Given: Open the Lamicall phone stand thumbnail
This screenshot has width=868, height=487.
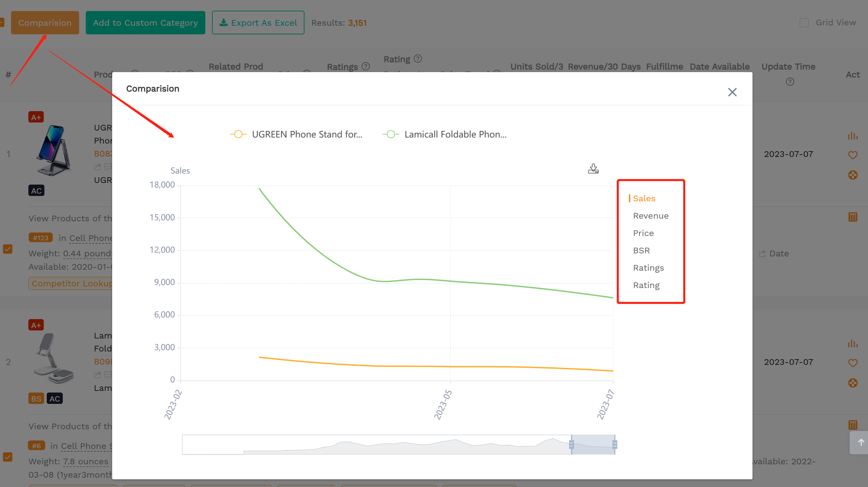Looking at the screenshot, I should (54, 358).
